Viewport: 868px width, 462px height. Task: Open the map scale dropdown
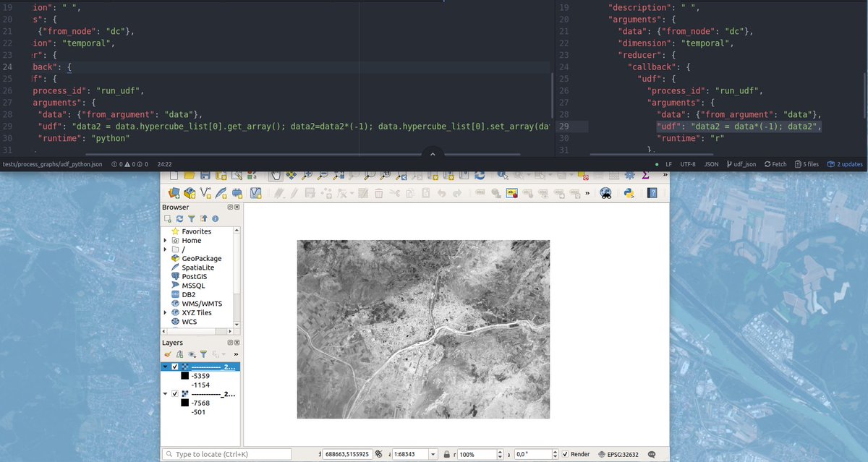[433, 454]
